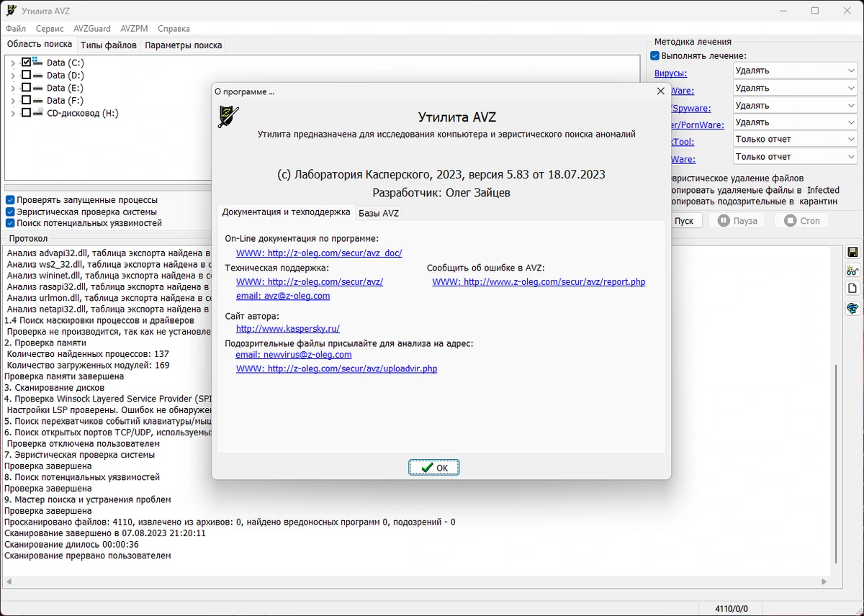The width and height of the screenshot is (864, 616).
Task: Check the Data (F:) drive checkbox
Action: click(27, 101)
